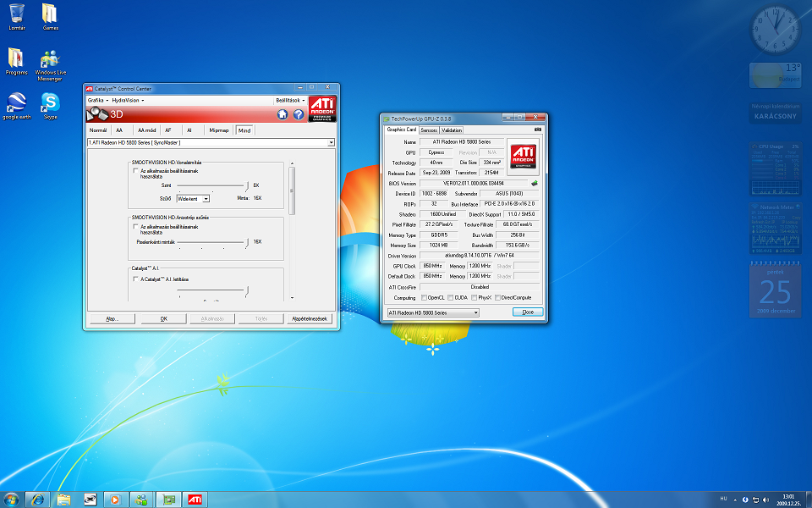Click the Home icon in Catalyst Control Center
Viewport: 812px width, 508px height.
tap(283, 114)
